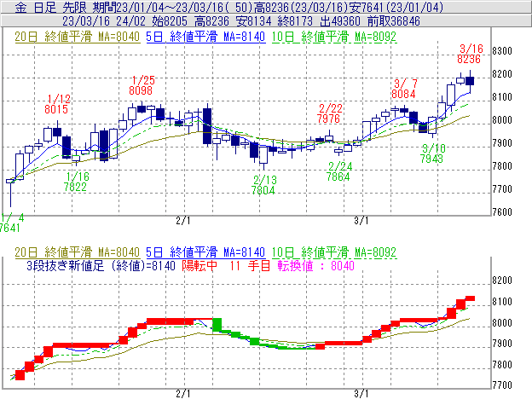Select the 1/25 8098 peak label
This screenshot has height=405, width=532.
(x=142, y=85)
